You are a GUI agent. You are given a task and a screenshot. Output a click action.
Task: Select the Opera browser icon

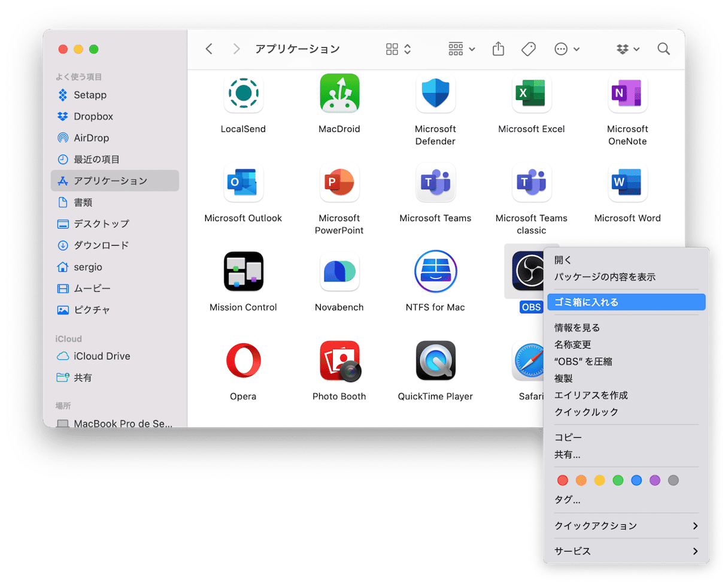pos(243,361)
